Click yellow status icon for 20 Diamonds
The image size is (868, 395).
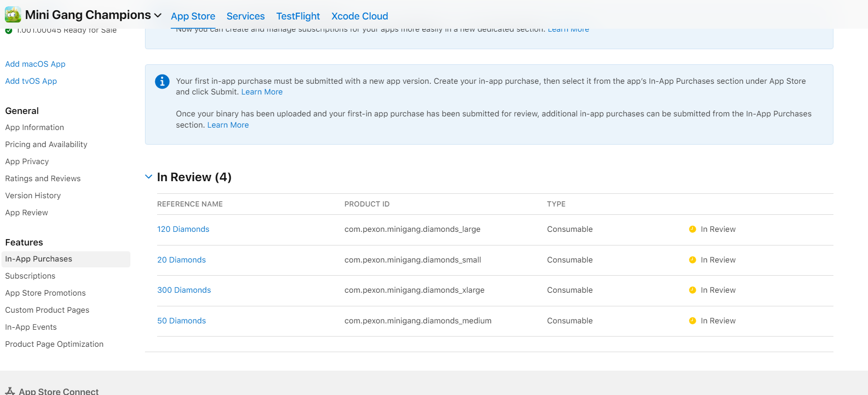692,260
